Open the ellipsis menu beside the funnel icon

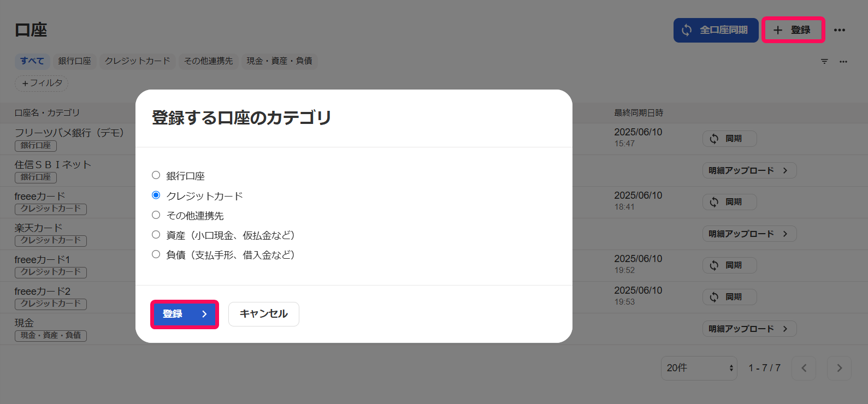click(x=843, y=61)
